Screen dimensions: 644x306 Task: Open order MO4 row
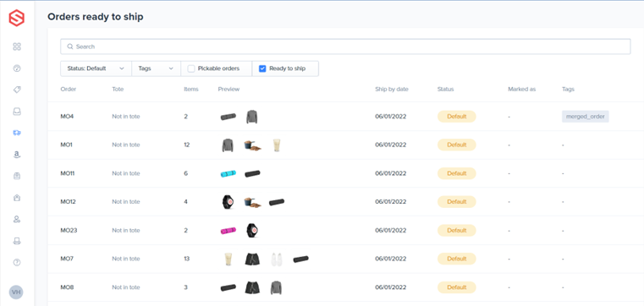(346, 117)
